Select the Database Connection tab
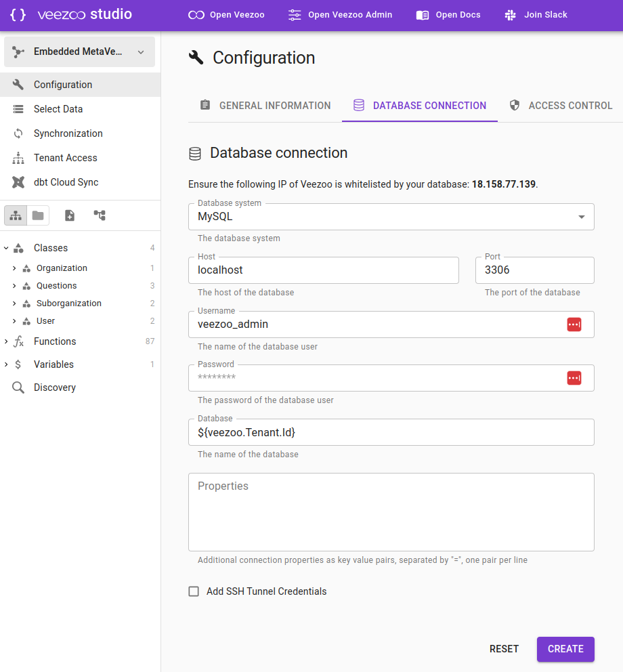Viewport: 623px width, 672px height. (419, 106)
